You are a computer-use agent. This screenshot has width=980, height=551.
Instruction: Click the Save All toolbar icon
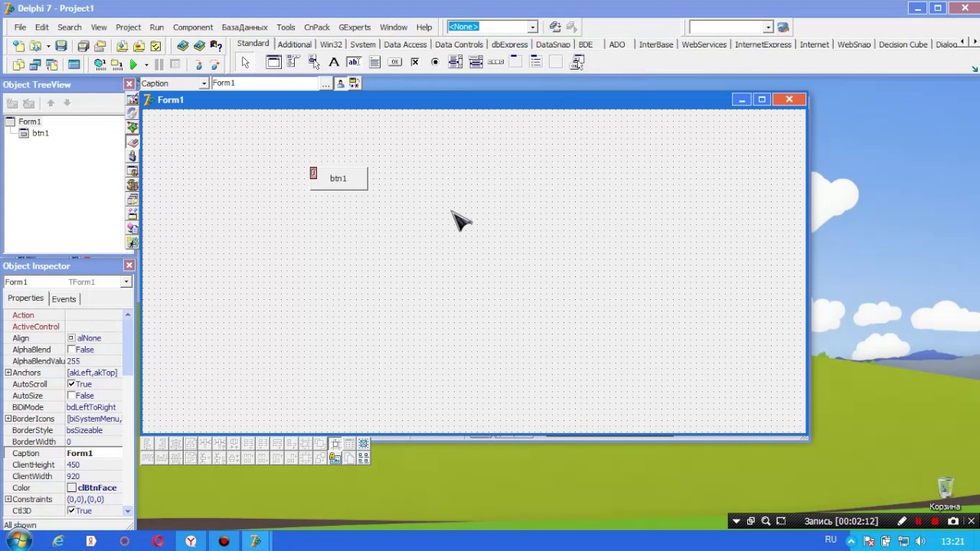pos(83,46)
